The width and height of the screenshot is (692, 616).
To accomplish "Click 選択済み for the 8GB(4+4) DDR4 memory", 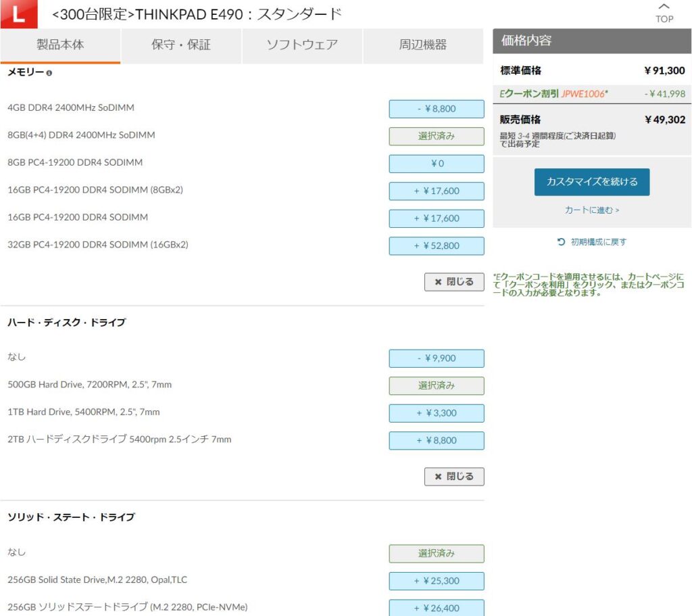I will coord(437,137).
